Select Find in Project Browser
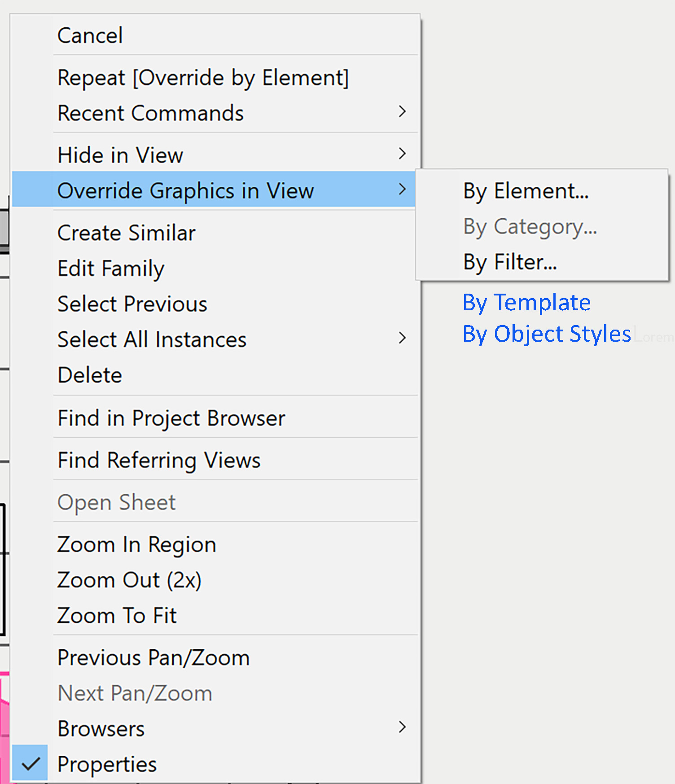This screenshot has height=784, width=675. click(x=171, y=418)
